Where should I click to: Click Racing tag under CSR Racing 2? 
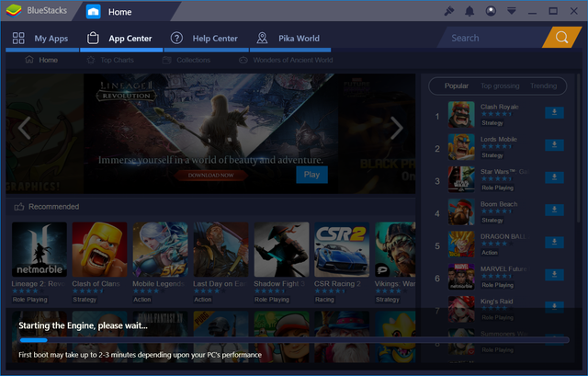pos(324,300)
